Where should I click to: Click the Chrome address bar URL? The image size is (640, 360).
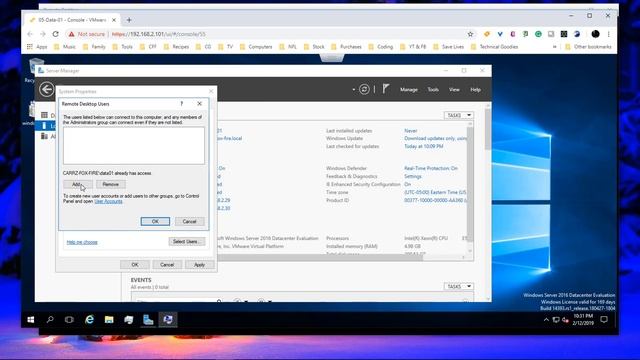pos(159,34)
